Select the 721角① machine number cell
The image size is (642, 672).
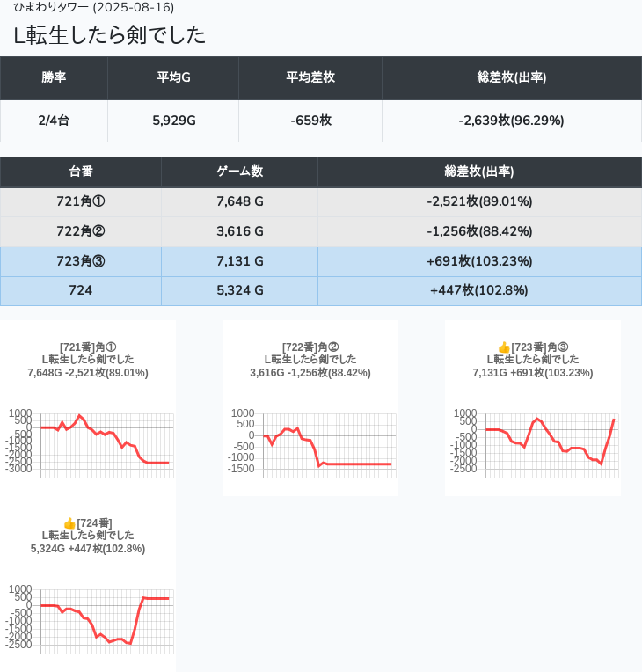click(81, 201)
